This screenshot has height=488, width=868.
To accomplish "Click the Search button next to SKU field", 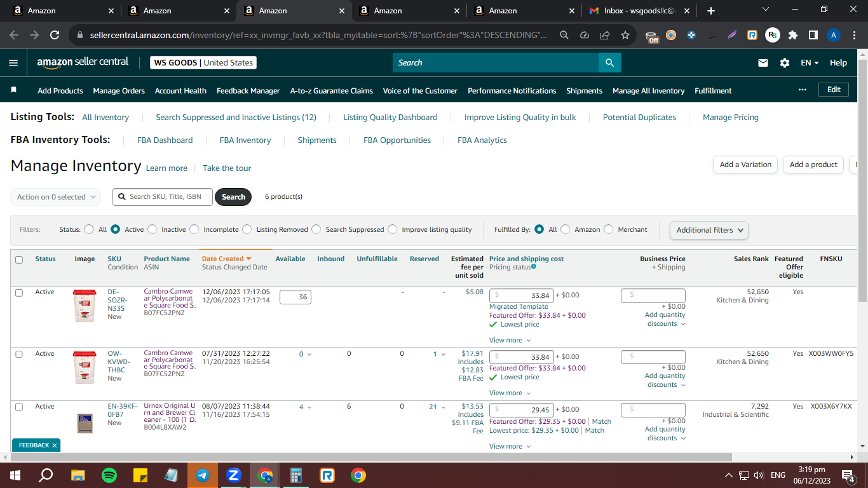I will point(233,197).
